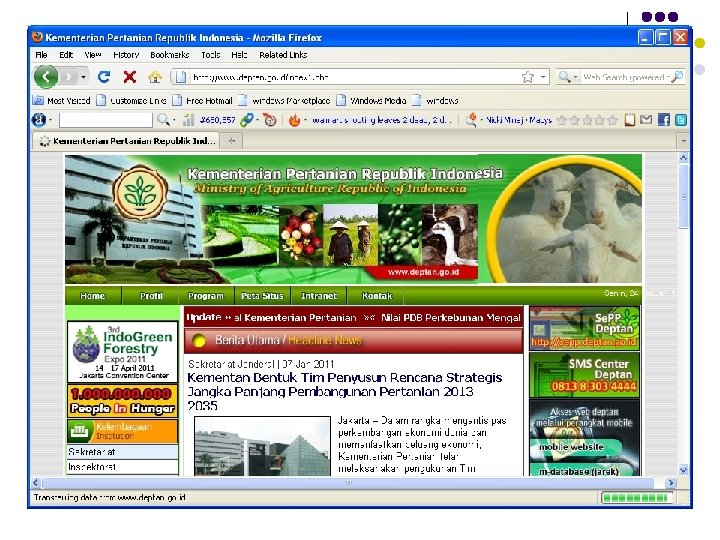Open the Customize Links bookmark
The height and width of the screenshot is (540, 720).
click(131, 101)
